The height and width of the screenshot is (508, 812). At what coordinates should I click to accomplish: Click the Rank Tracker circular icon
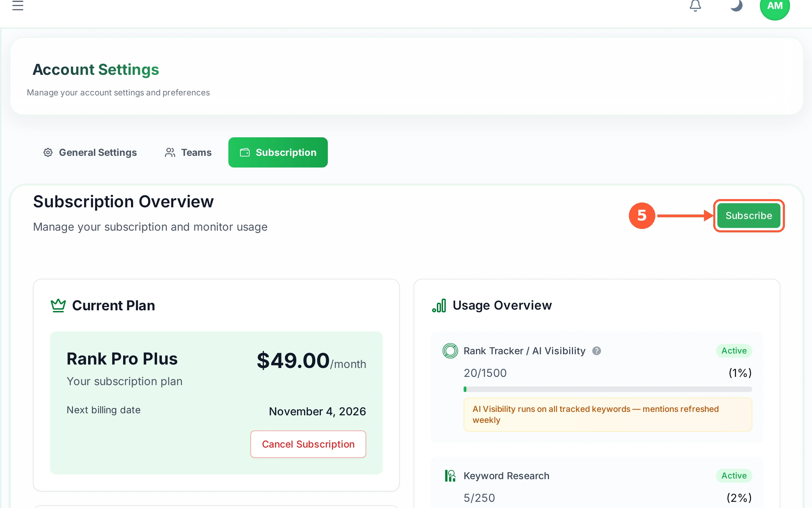coord(450,351)
